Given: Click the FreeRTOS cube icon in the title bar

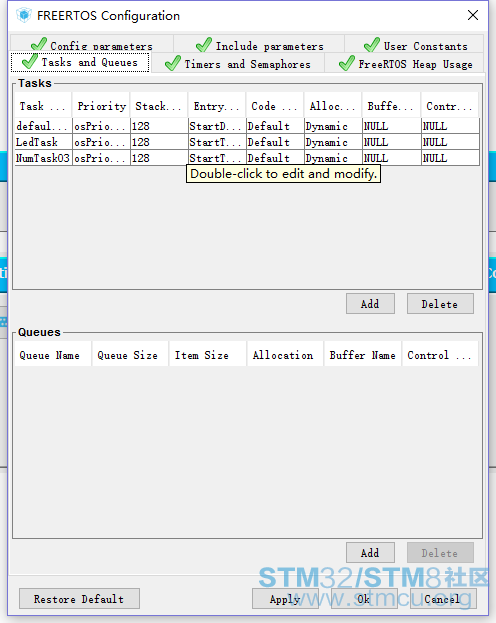Looking at the screenshot, I should (x=23, y=15).
